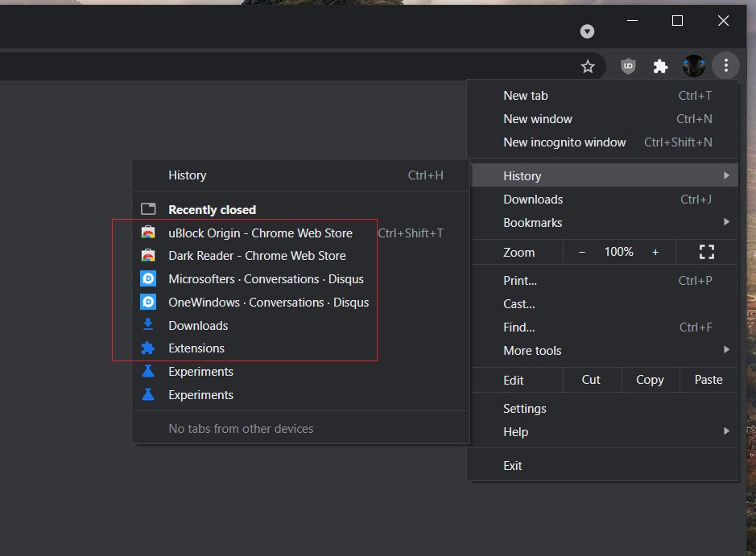Image resolution: width=756 pixels, height=556 pixels.
Task: Open the Extensions puzzle piece menu
Action: (660, 67)
